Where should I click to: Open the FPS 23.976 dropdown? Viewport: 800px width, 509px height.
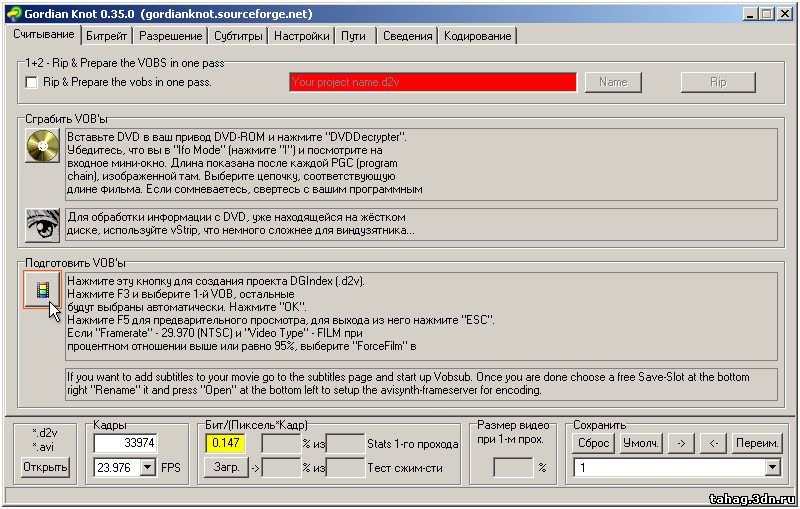pyautogui.click(x=147, y=467)
